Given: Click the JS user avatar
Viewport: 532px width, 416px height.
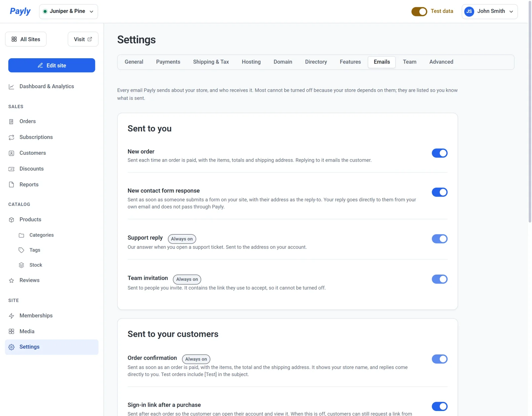Looking at the screenshot, I should point(469,11).
